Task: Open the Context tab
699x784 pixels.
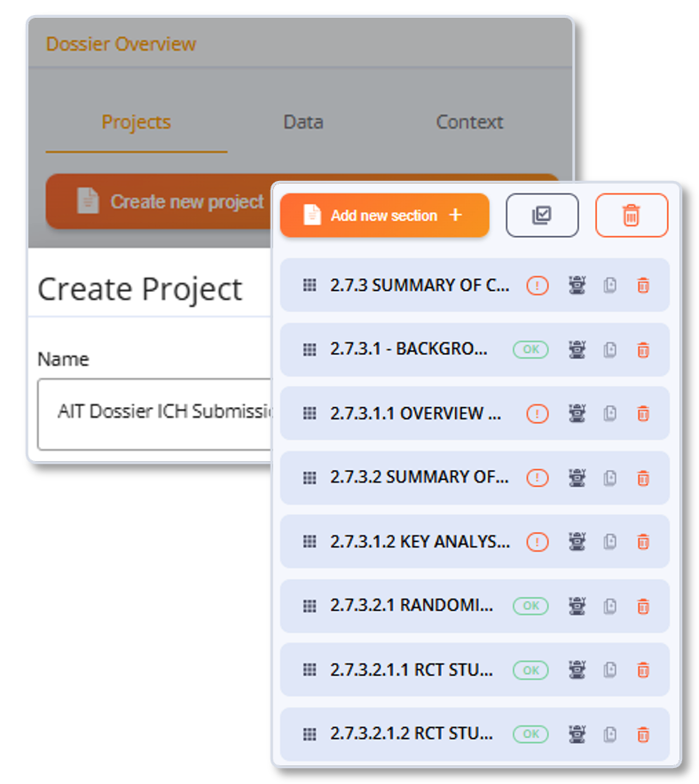Action: [469, 122]
